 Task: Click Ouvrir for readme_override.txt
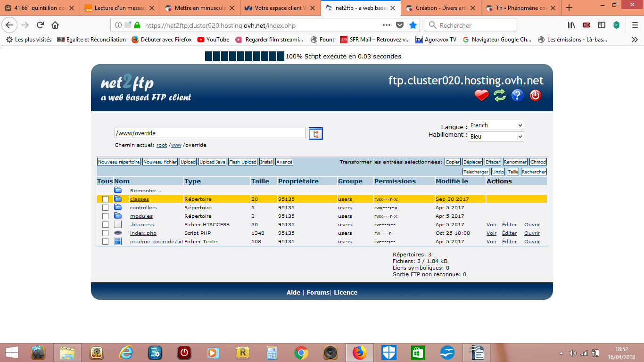click(x=532, y=241)
